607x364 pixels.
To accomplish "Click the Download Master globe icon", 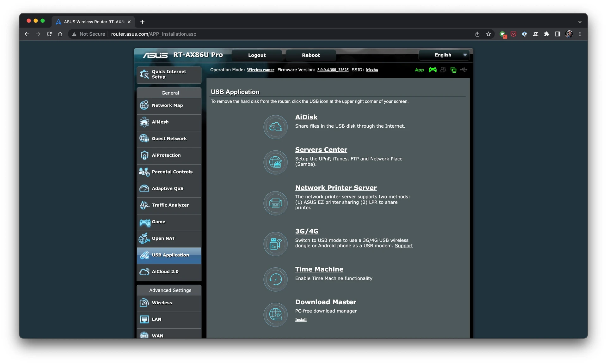I will point(275,315).
